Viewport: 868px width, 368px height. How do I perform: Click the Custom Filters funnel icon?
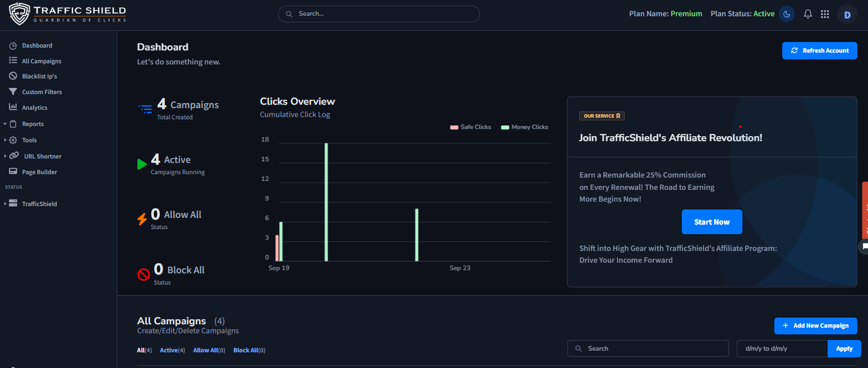pos(13,92)
